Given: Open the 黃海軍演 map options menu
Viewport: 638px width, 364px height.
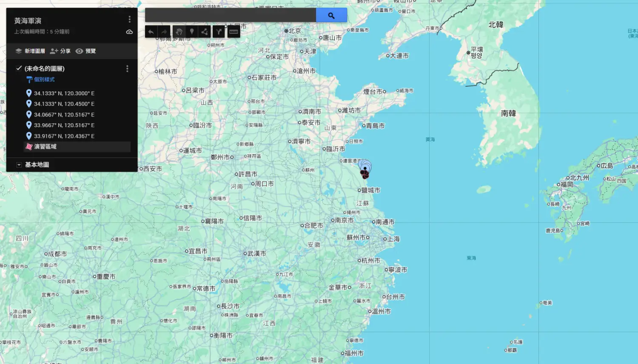Looking at the screenshot, I should click(x=129, y=20).
